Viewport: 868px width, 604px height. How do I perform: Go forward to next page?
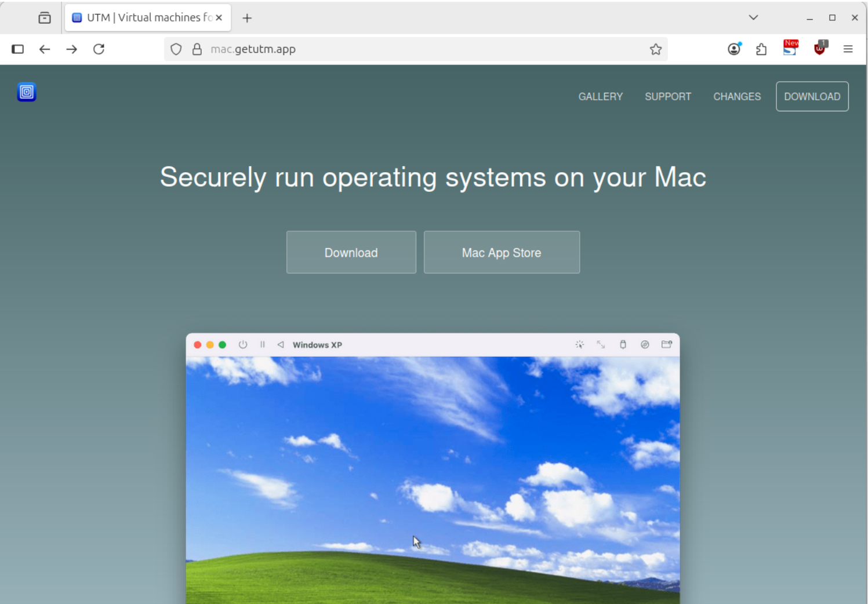72,49
